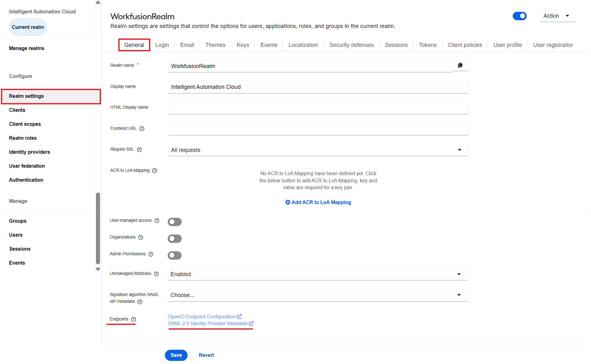The height and width of the screenshot is (364, 591).
Task: Switch to the Sessions tab
Action: click(396, 45)
